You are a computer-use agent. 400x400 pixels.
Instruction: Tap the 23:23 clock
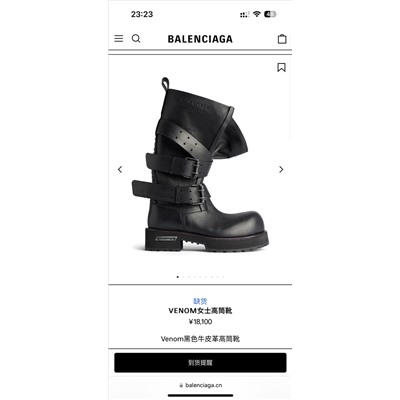click(x=142, y=14)
